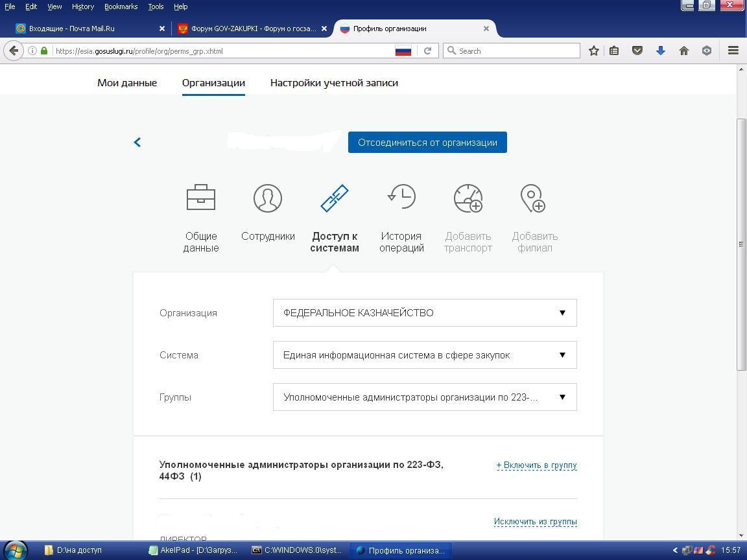Click the Добавить транспорт icon
This screenshot has width=747, height=560.
click(x=468, y=198)
